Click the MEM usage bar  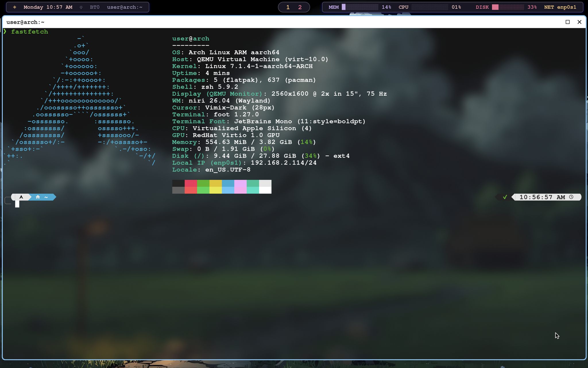click(360, 7)
